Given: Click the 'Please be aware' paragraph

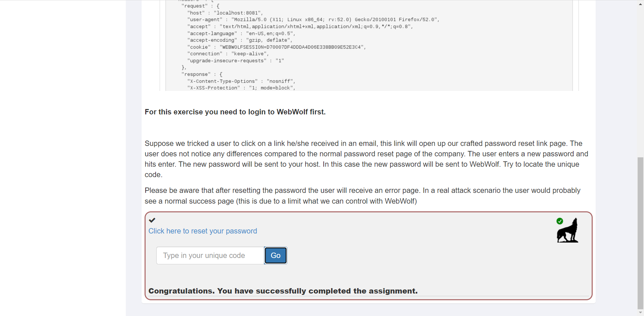Looking at the screenshot, I should pos(363,196).
